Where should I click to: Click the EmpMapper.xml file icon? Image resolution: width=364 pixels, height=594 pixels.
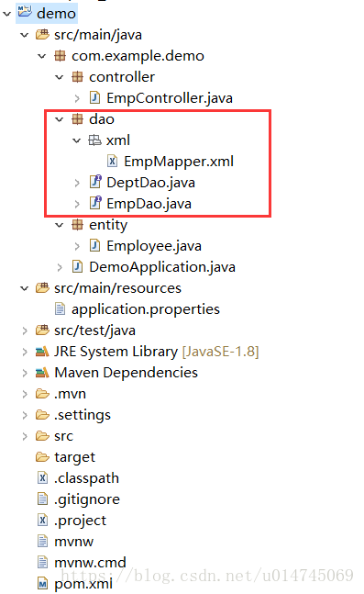[x=113, y=161]
